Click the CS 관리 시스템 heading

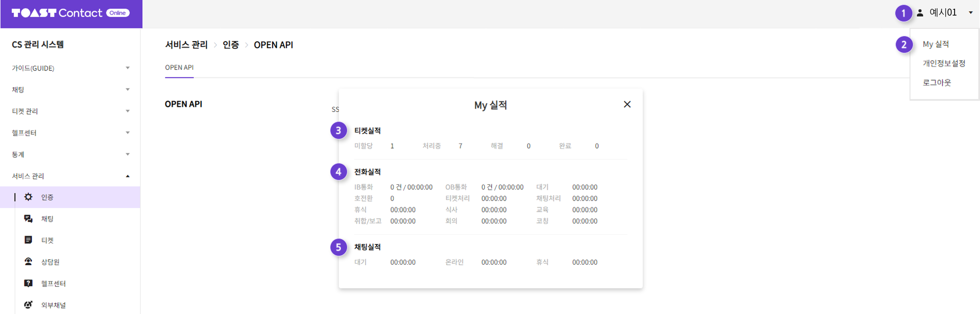coord(38,45)
